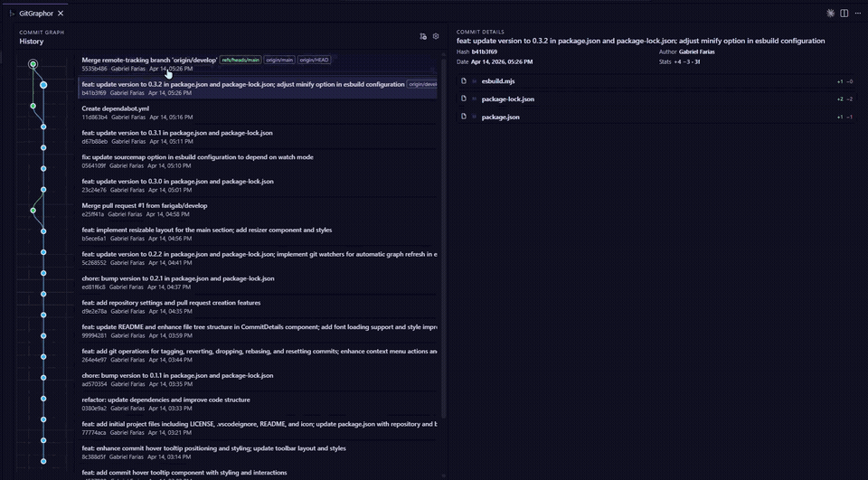Click the refs/heads/main branch label

point(241,60)
